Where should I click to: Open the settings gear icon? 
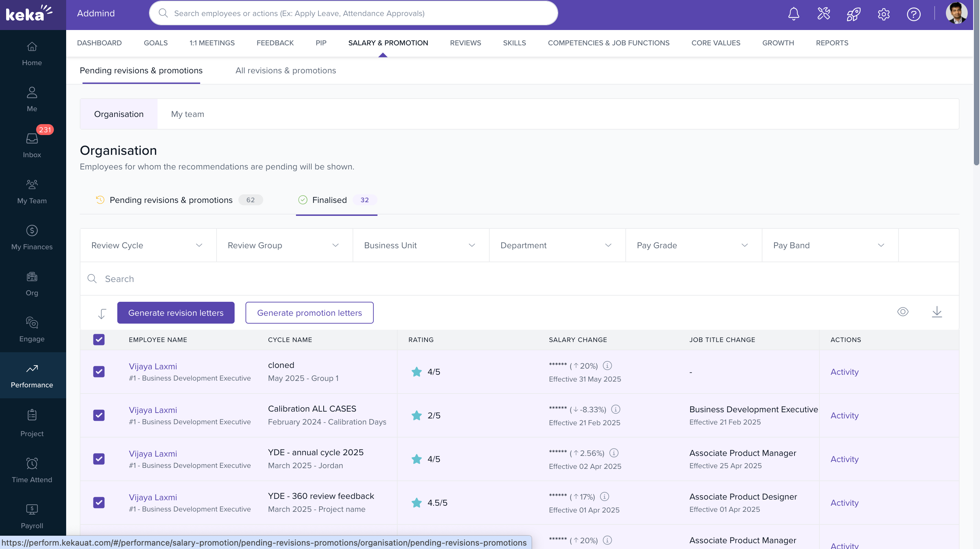884,14
